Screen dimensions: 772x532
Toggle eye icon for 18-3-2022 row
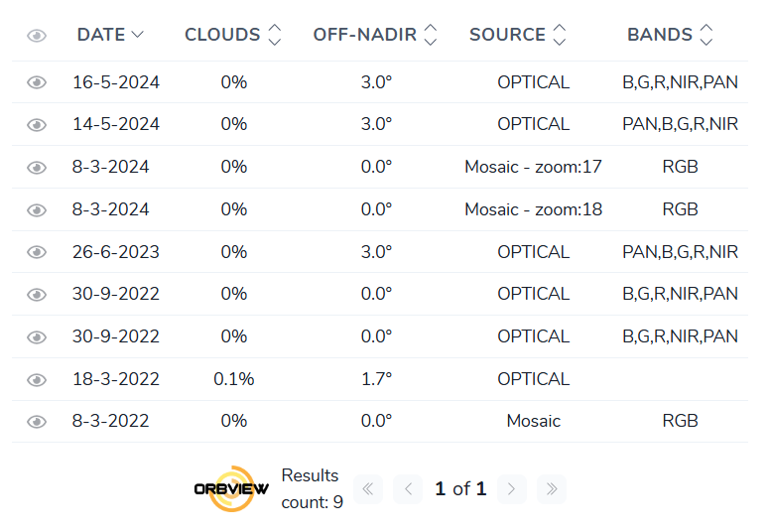pos(37,380)
